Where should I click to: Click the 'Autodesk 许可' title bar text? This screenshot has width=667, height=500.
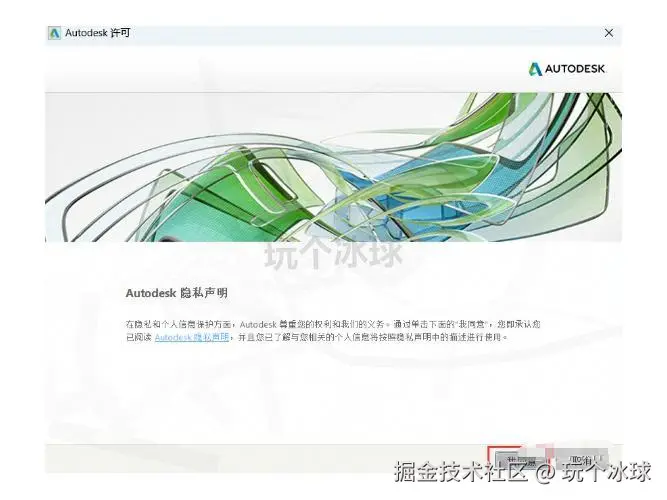tap(97, 33)
